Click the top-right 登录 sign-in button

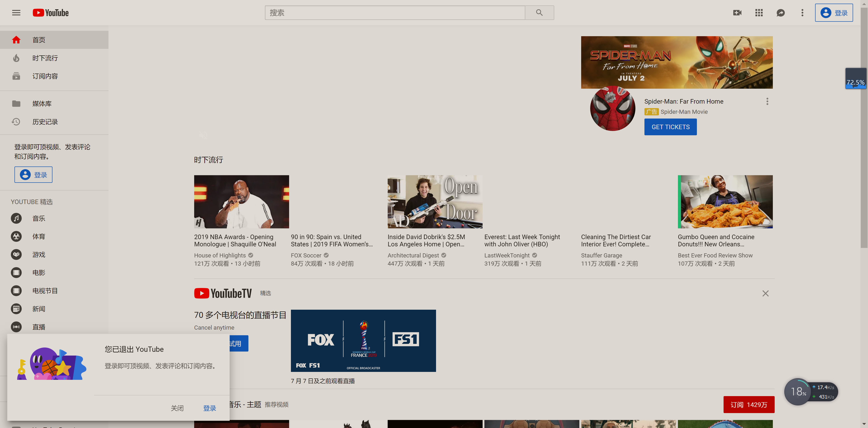click(x=834, y=13)
